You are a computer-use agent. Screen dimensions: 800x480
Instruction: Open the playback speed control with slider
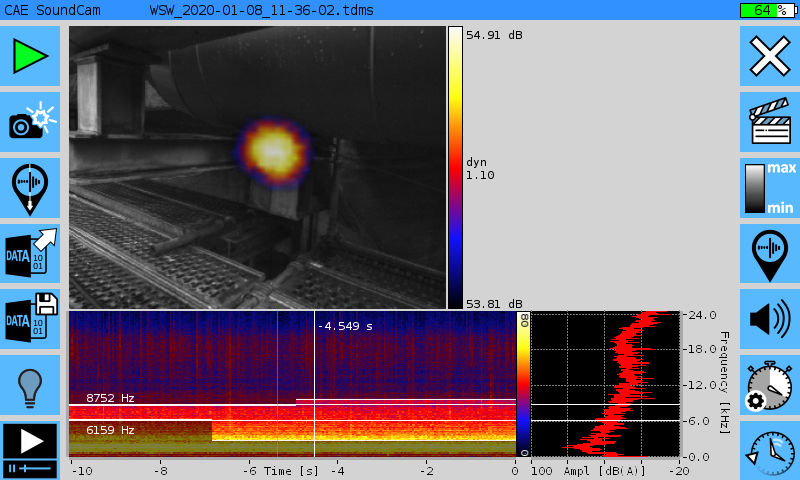click(30, 449)
